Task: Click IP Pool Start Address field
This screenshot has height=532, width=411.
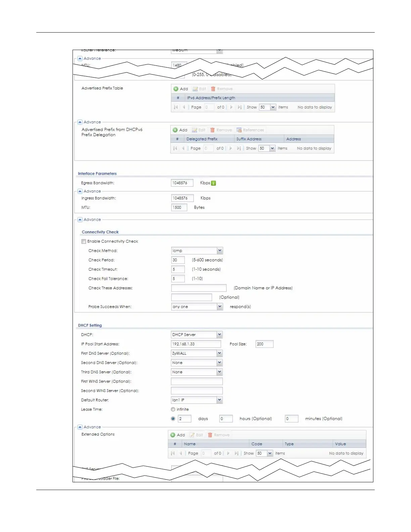Action: (x=196, y=344)
